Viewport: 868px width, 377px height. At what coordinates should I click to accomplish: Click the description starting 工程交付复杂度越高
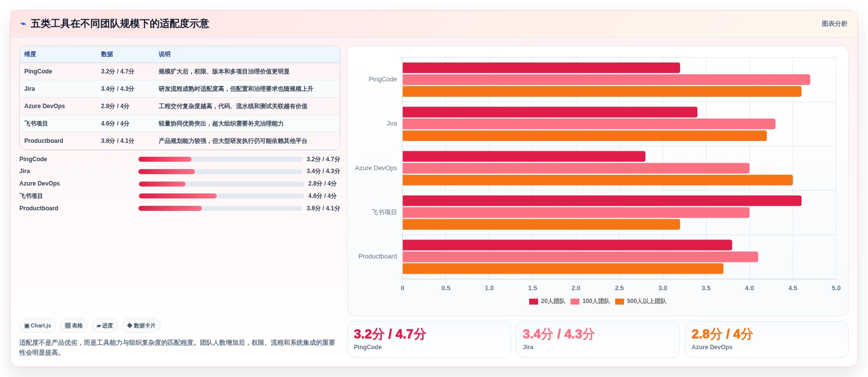pos(233,106)
